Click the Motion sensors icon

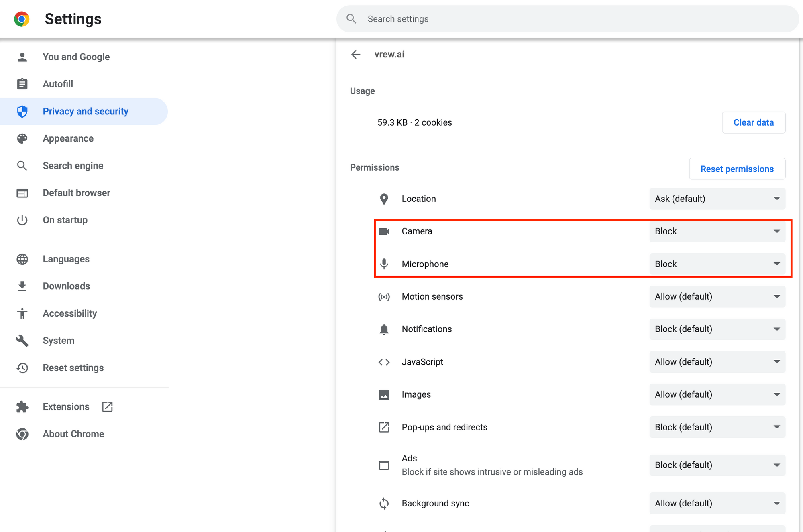(x=384, y=297)
